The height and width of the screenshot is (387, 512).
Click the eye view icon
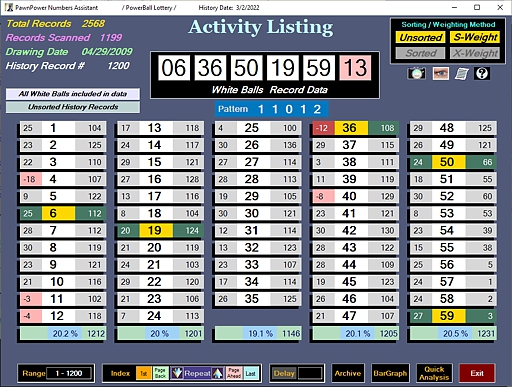441,73
